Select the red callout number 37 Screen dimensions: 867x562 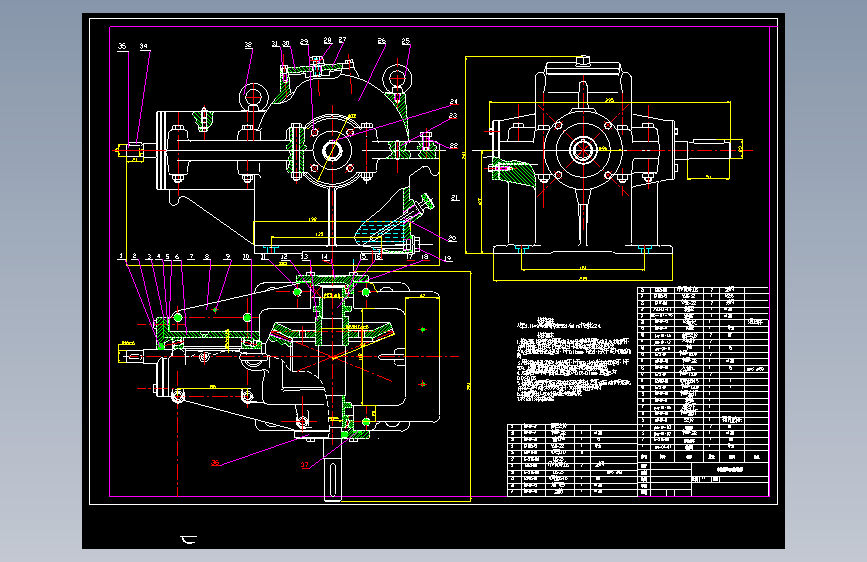[305, 465]
